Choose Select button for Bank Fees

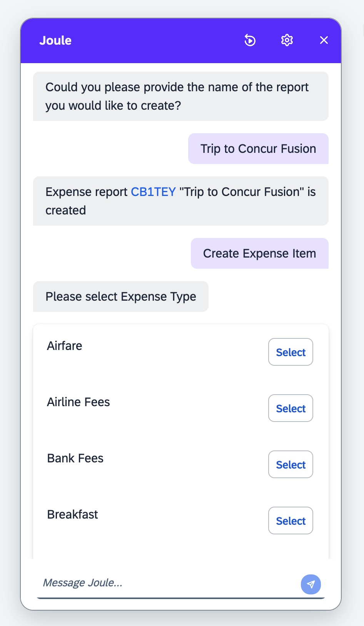coord(291,464)
